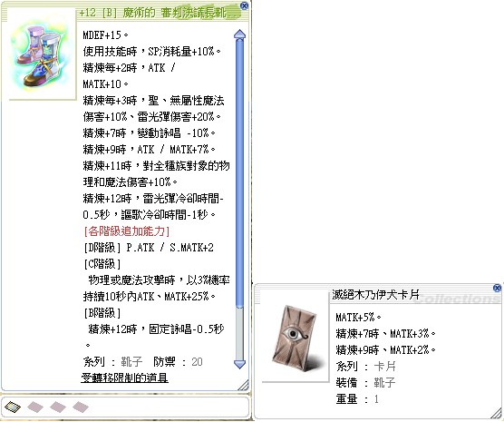This screenshot has height=422, width=504.
Task: Click the Mummy dog card image
Action: 295,338
